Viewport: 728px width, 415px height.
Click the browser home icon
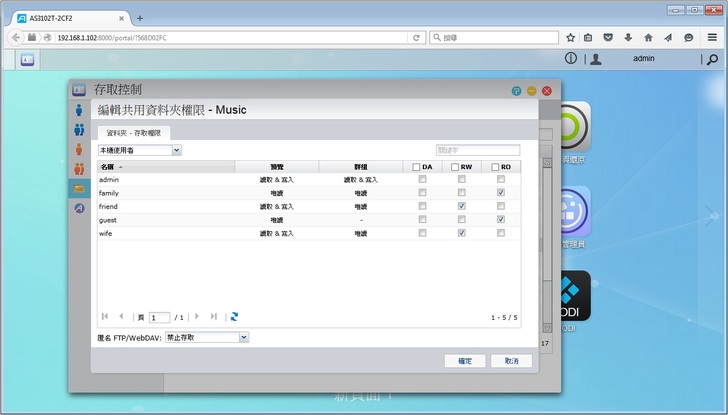tap(648, 37)
